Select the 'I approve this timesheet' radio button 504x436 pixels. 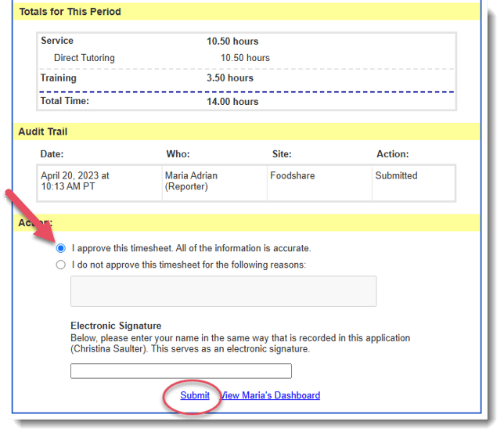(x=61, y=248)
